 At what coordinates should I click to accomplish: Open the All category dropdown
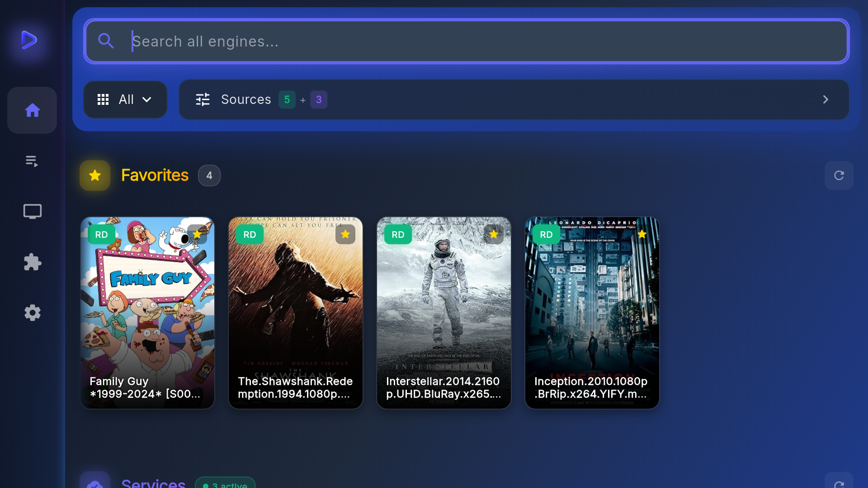click(x=125, y=99)
